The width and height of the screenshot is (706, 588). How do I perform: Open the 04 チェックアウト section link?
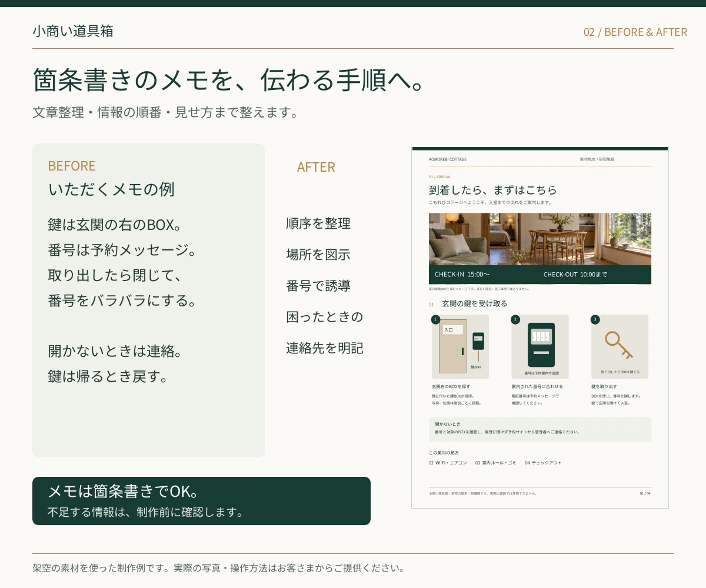pos(544,463)
